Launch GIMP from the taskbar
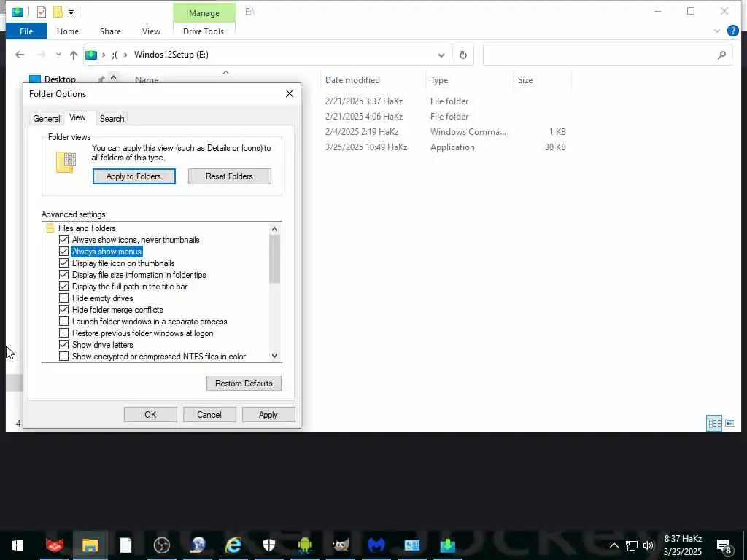This screenshot has width=747, height=560. tap(341, 545)
